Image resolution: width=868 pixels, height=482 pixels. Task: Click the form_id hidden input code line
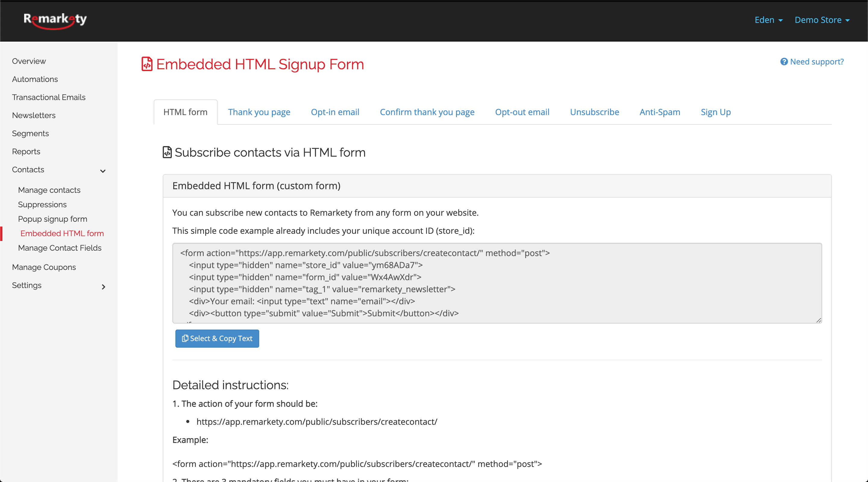(305, 277)
